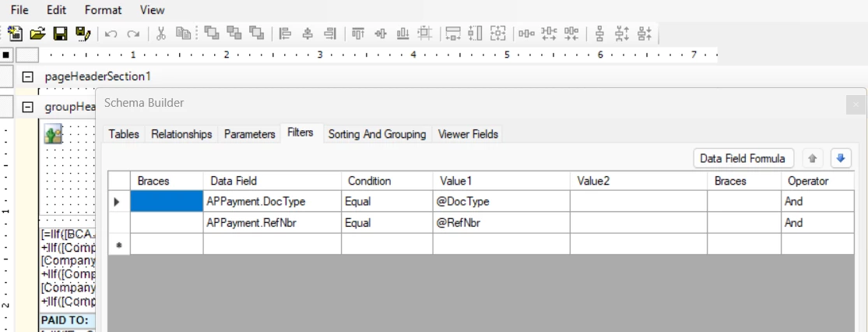The height and width of the screenshot is (332, 868).
Task: Decrease horizontal spacing between controls
Action: 571,34
